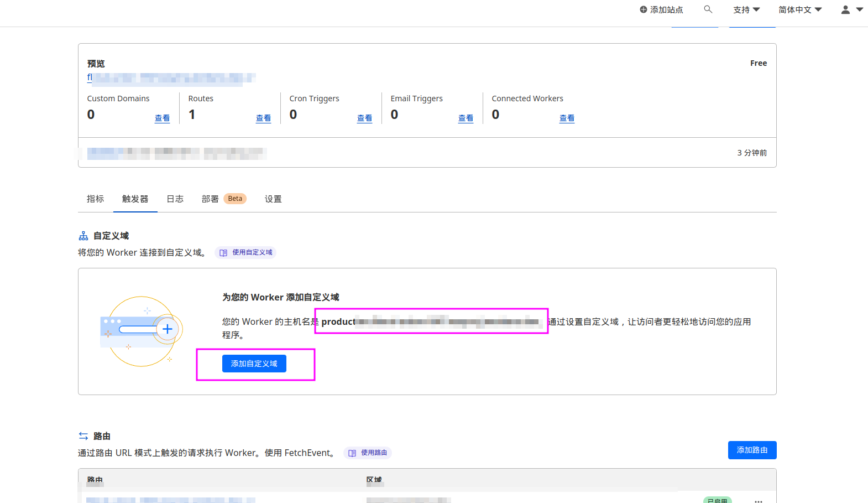Expand the 支持 dropdown menu
Screen dimensions: 868x503
coord(746,9)
